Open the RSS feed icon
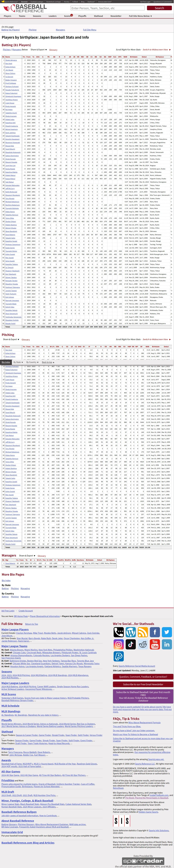 click(143, 632)
